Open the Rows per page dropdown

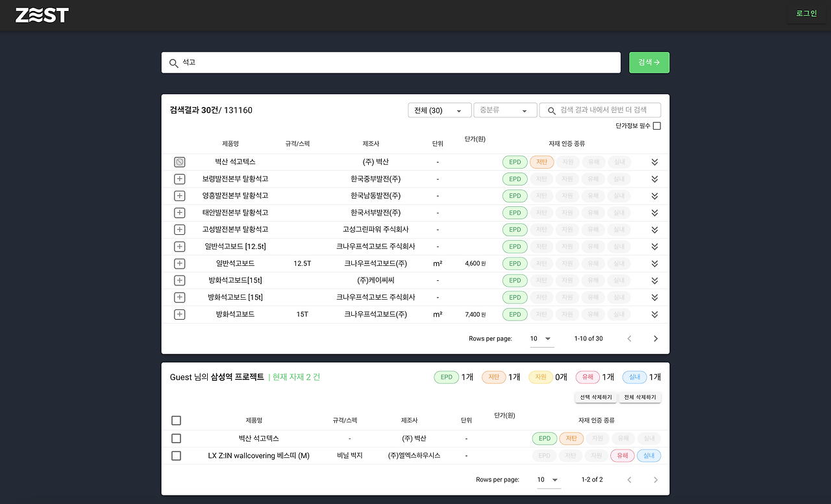tap(541, 338)
